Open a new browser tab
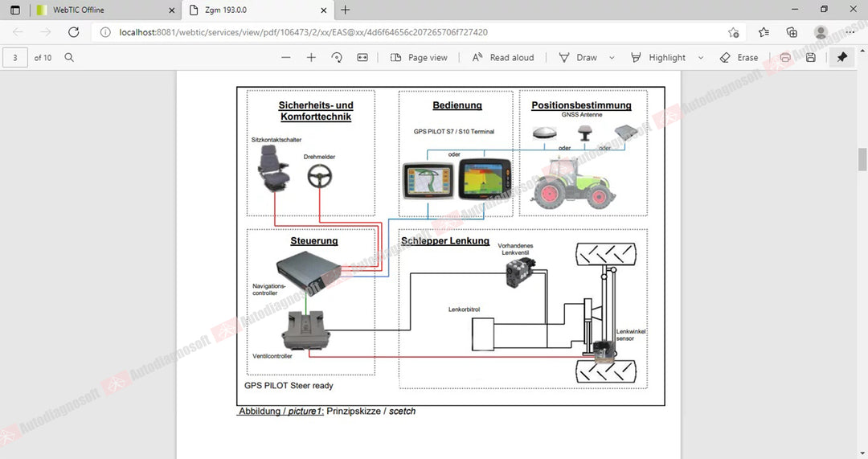 tap(346, 10)
